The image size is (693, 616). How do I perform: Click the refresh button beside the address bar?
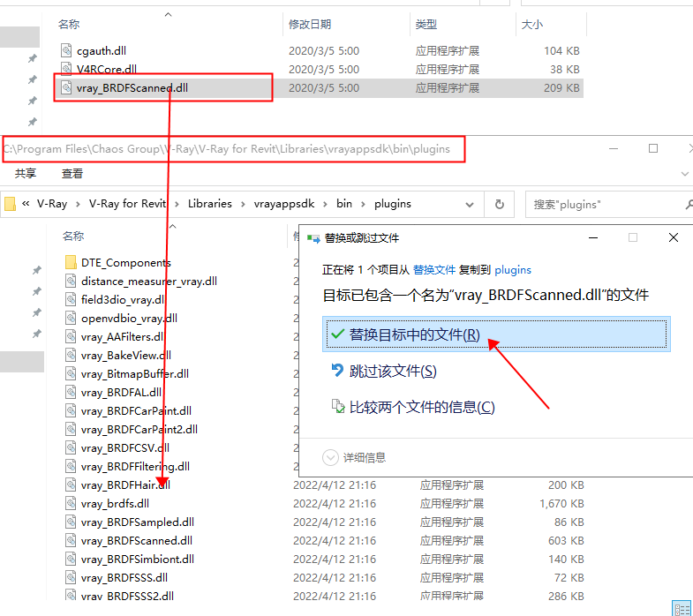coord(499,204)
